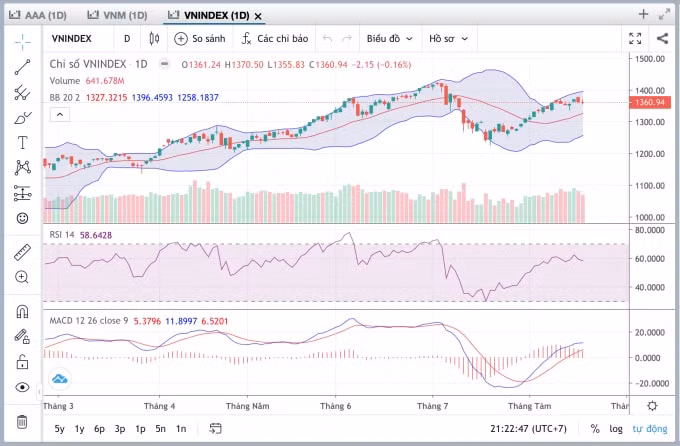Viewport: 680px width, 446px height.
Task: Set time range to 1n
Action: (181, 429)
